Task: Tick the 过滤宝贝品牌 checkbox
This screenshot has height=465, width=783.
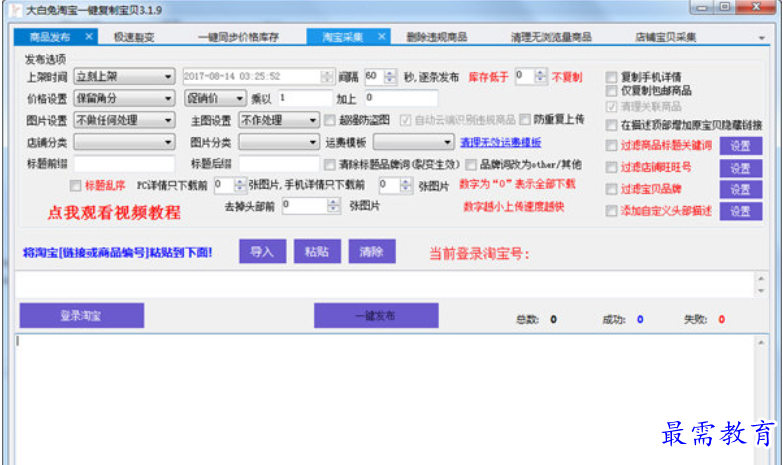Action: point(611,189)
